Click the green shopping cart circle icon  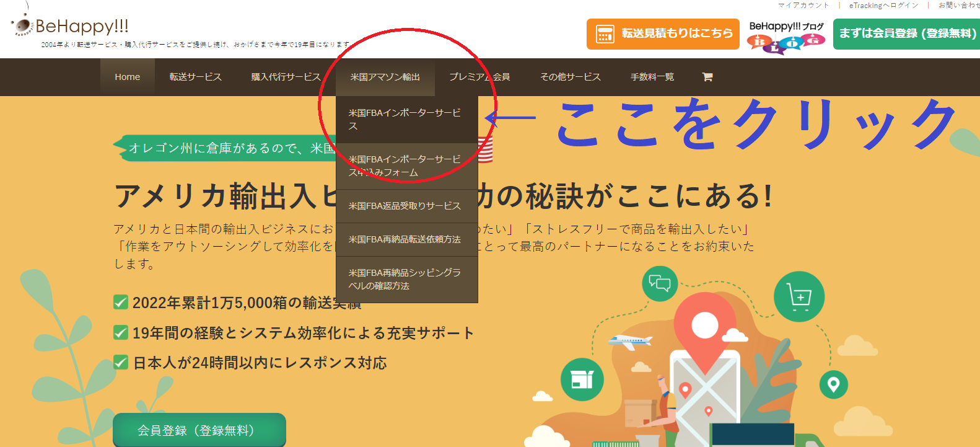tap(799, 297)
